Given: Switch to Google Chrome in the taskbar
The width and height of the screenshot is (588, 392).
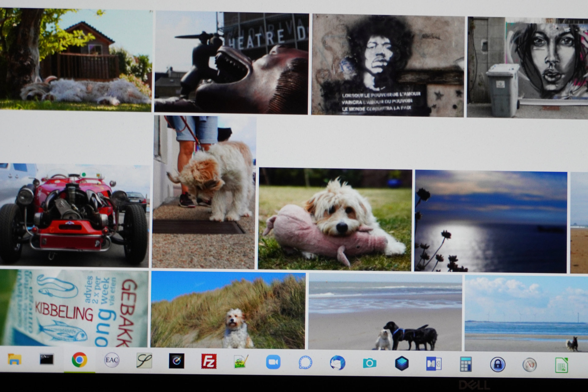Looking at the screenshot, I should (x=79, y=360).
